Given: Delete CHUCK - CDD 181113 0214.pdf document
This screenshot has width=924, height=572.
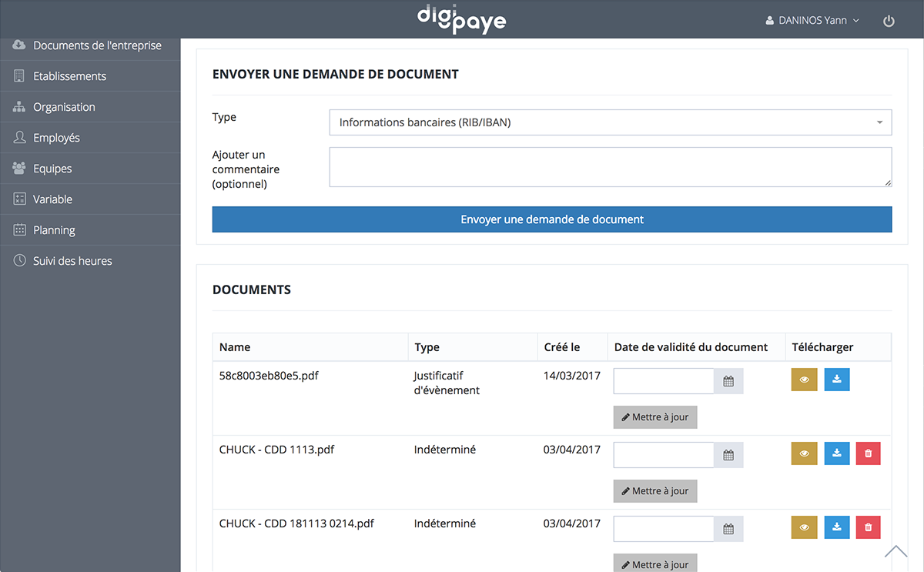Looking at the screenshot, I should (868, 527).
